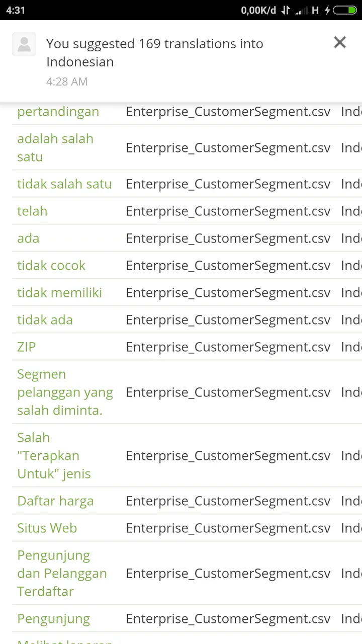
Task: Select the "Daftar harga" translation link
Action: coord(55,501)
